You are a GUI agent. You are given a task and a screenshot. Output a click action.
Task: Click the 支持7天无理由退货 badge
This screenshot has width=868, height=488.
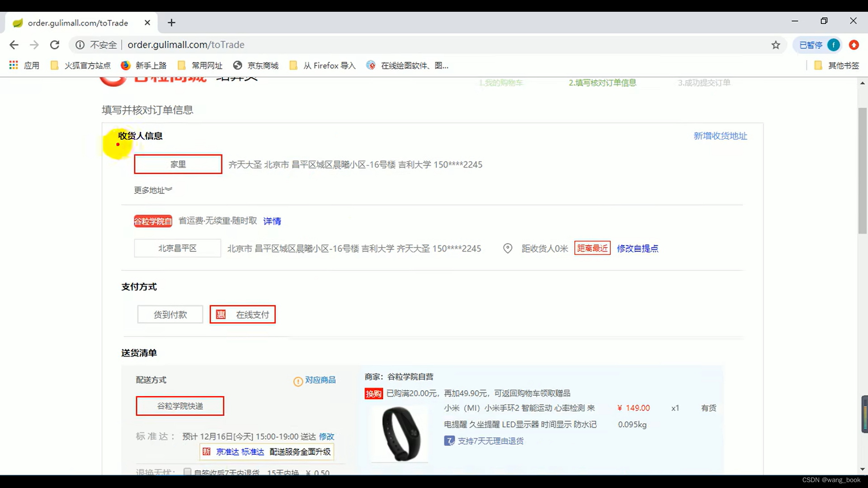click(484, 441)
